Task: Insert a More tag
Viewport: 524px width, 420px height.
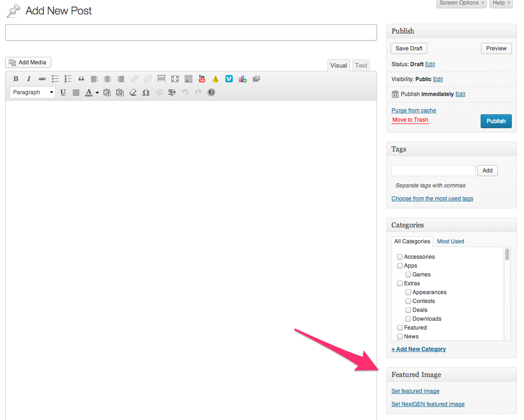Action: pos(161,79)
